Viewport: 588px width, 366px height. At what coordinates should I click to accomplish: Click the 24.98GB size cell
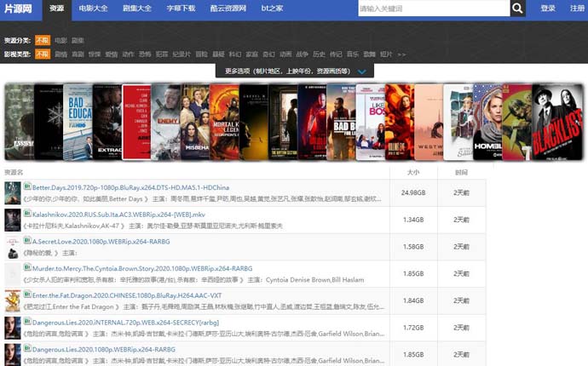[x=413, y=193]
